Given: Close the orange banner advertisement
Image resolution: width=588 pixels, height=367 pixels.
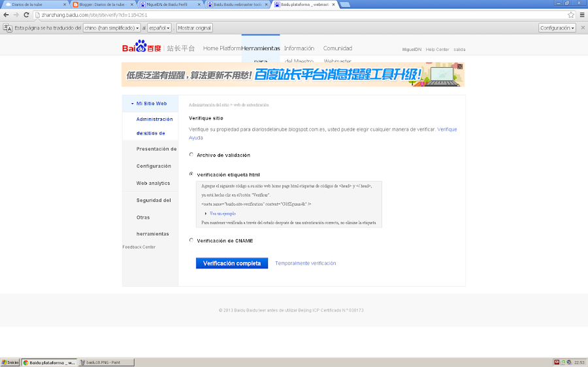Looking at the screenshot, I should pyautogui.click(x=460, y=67).
